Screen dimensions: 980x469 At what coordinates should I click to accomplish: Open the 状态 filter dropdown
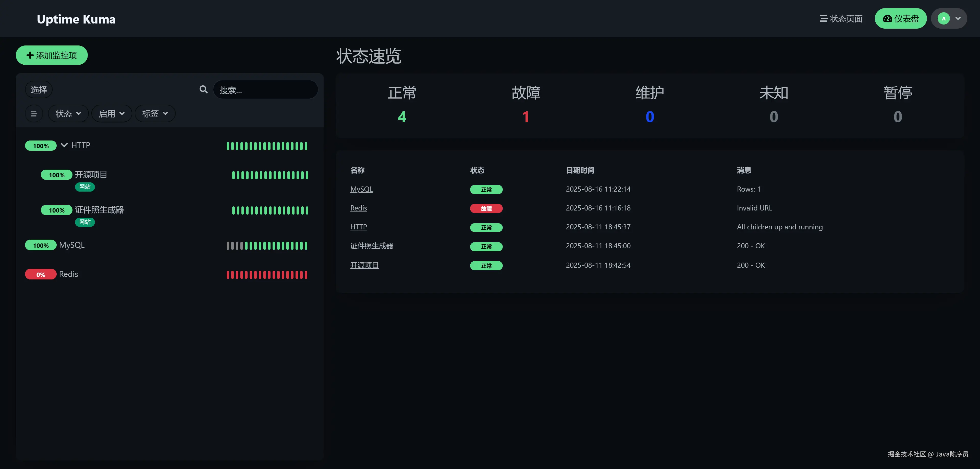[68, 113]
